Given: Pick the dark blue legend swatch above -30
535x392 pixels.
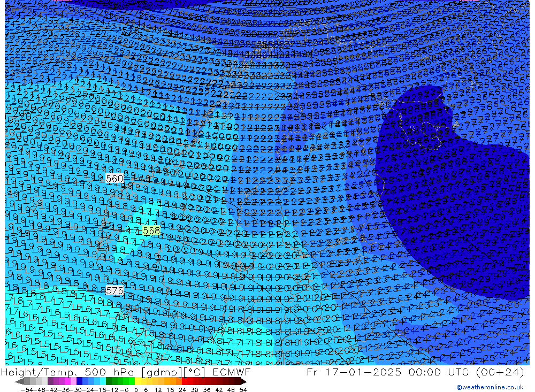Looking at the screenshot, I should 80,381.
